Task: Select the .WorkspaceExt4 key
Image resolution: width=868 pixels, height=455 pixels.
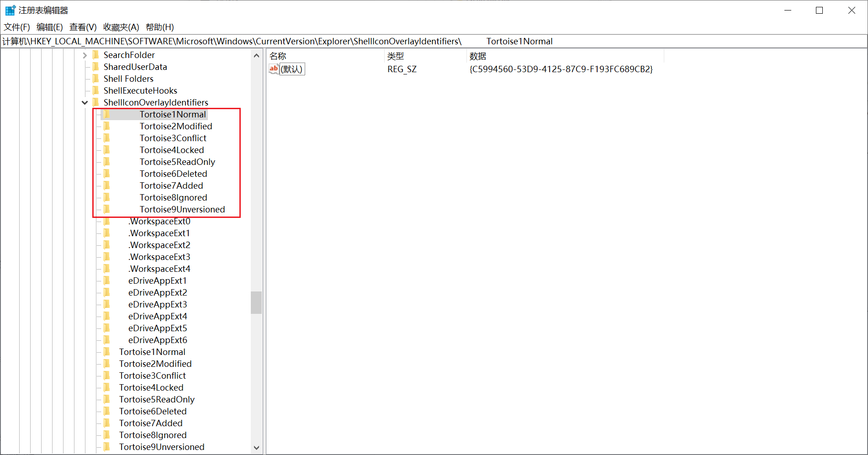Action: point(159,269)
